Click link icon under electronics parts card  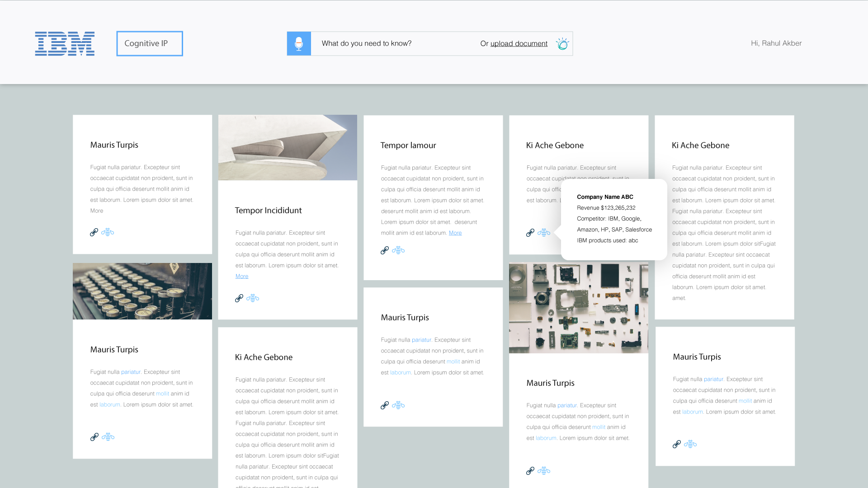(530, 471)
